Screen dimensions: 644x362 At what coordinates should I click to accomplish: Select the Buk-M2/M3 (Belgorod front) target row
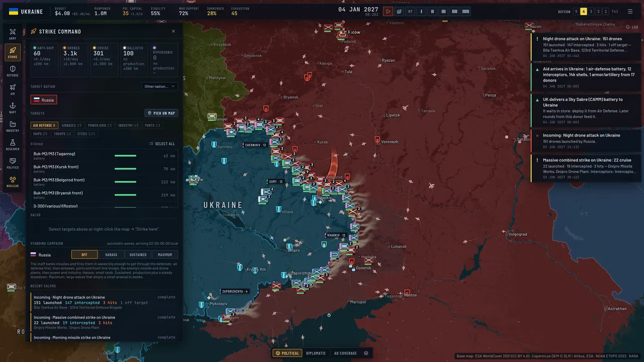[x=104, y=182]
